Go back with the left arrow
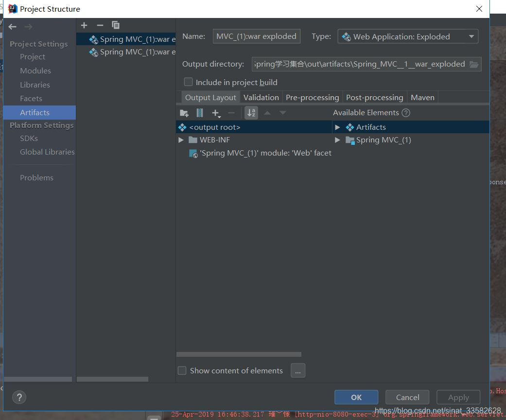The image size is (506, 420). (12, 27)
